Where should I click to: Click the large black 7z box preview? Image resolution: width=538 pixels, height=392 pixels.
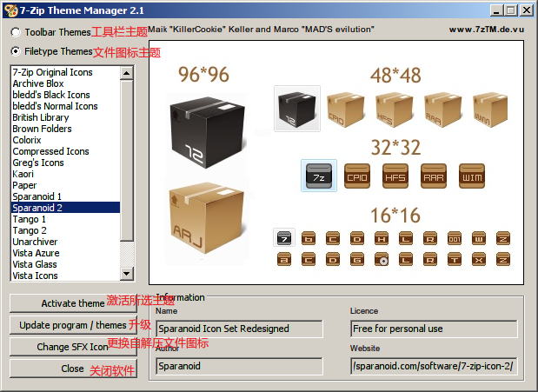(x=207, y=132)
